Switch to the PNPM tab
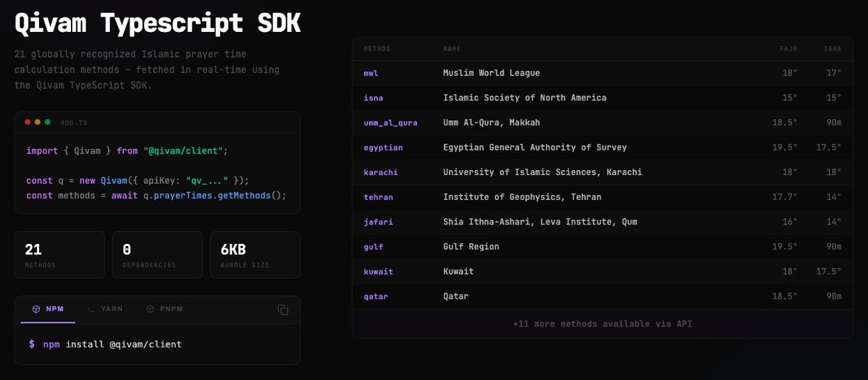 (165, 310)
